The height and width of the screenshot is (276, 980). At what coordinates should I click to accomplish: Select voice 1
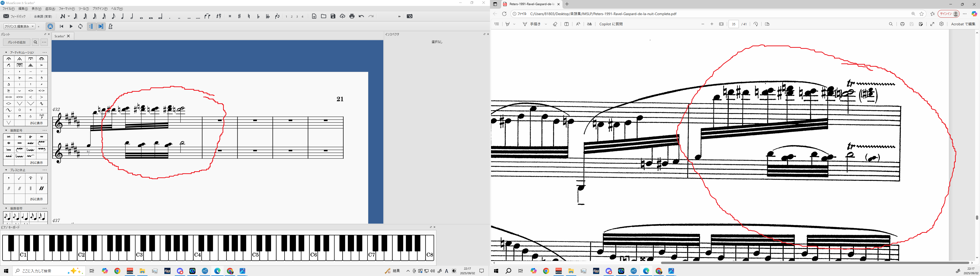(x=286, y=17)
